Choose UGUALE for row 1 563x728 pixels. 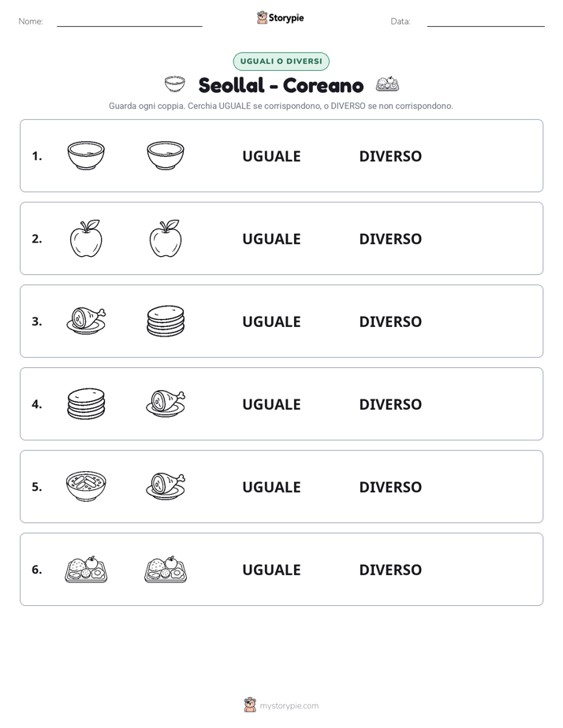271,156
